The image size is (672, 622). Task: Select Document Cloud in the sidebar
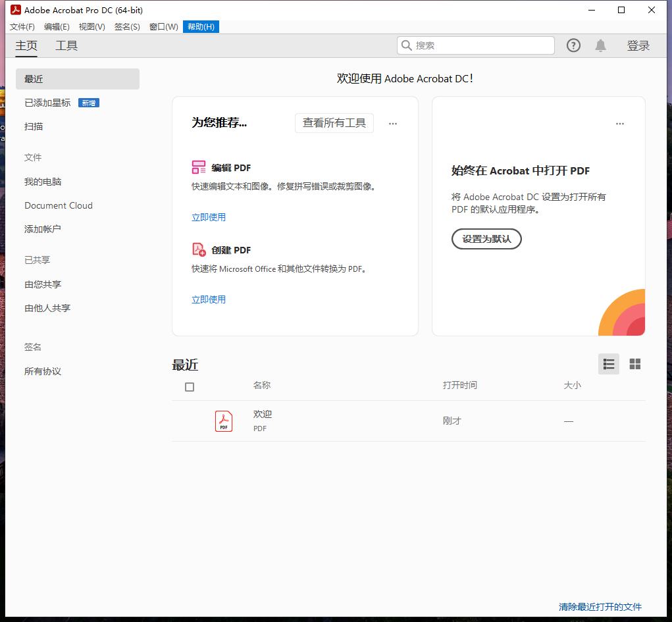[x=58, y=205]
